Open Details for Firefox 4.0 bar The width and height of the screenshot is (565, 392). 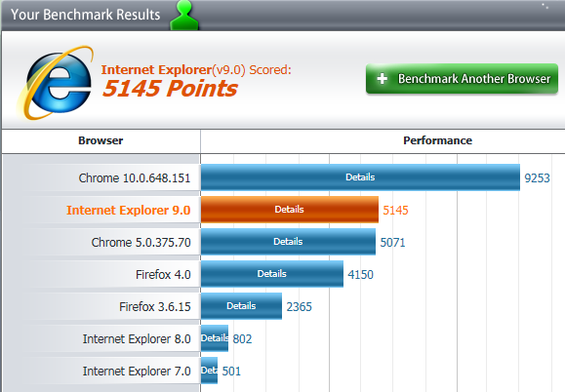pos(271,274)
